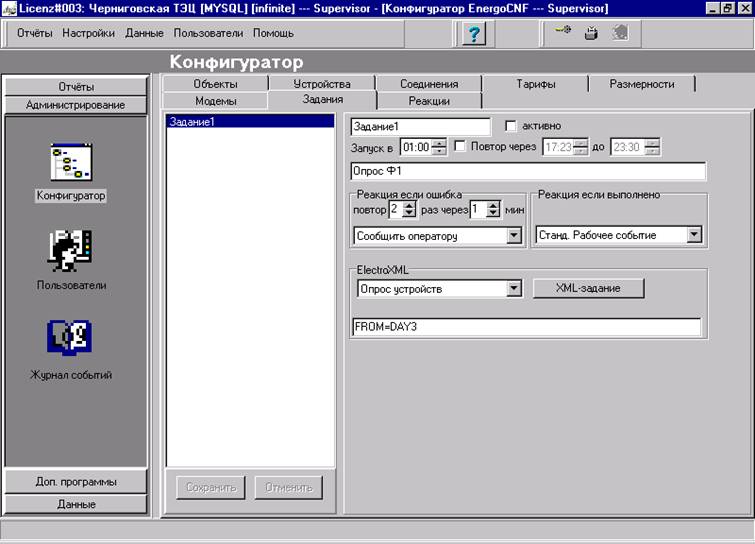Click the Задание1 name input field
Screen dimensions: 755x544
[x=420, y=127]
